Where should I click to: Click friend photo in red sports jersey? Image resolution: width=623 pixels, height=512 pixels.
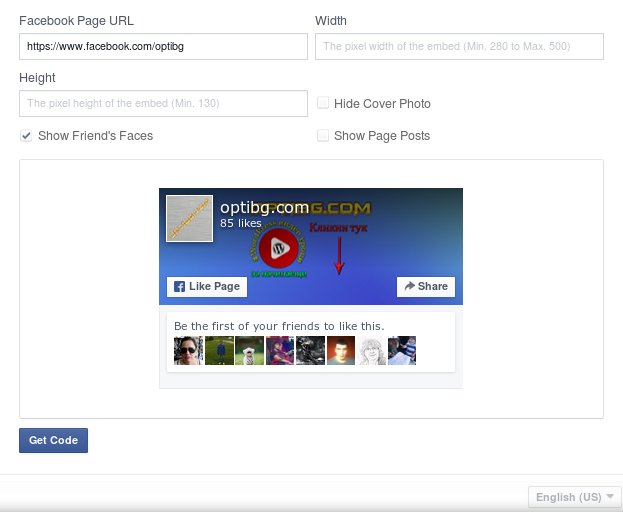coord(280,350)
